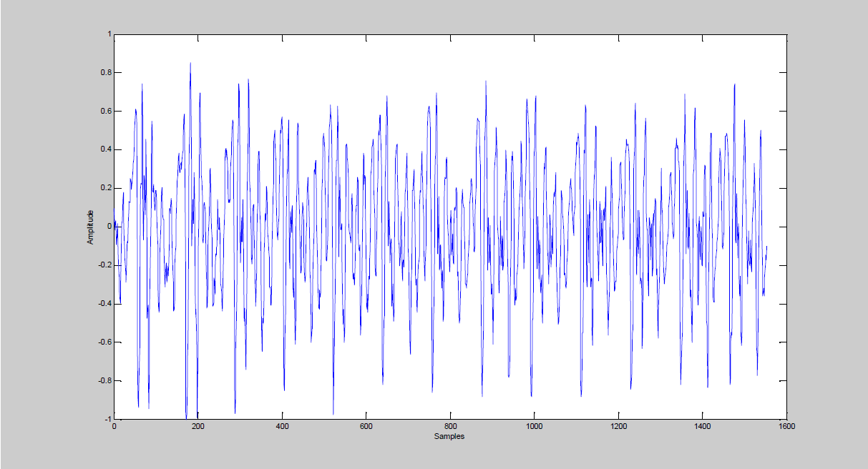Click the 0.2 amplitude tick label

105,189
